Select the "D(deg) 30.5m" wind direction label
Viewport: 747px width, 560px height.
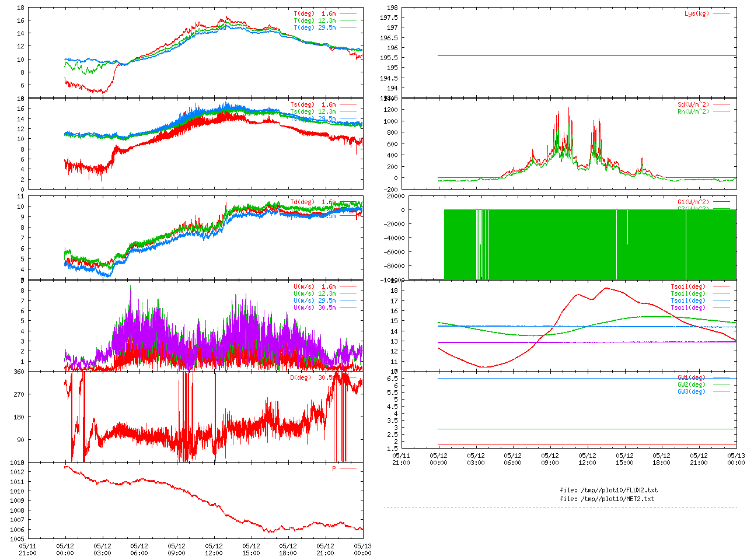[313, 377]
